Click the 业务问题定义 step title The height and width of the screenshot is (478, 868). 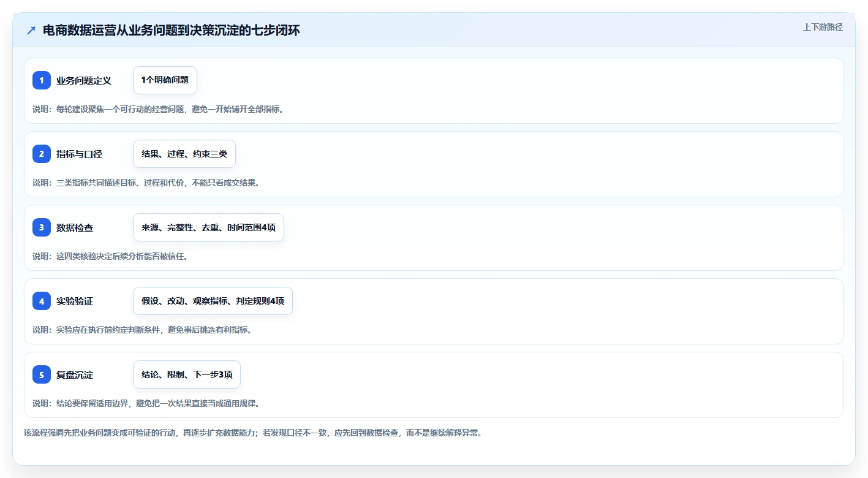(x=84, y=80)
